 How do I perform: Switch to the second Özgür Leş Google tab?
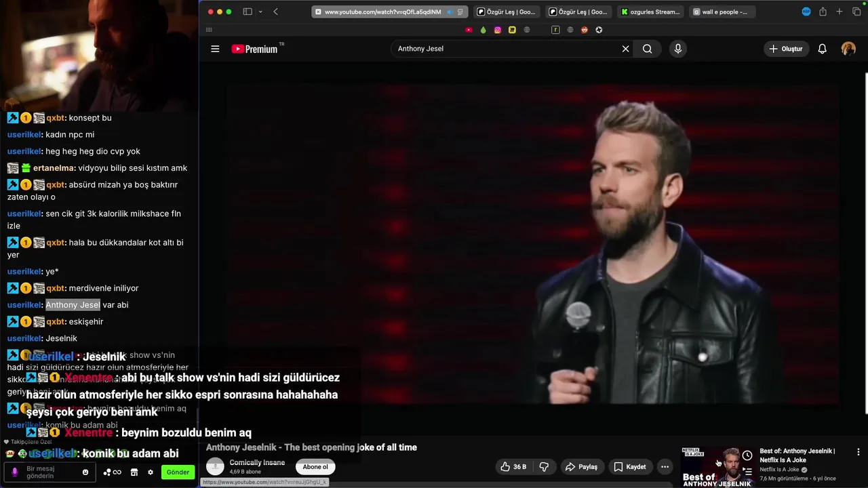pyautogui.click(x=578, y=12)
